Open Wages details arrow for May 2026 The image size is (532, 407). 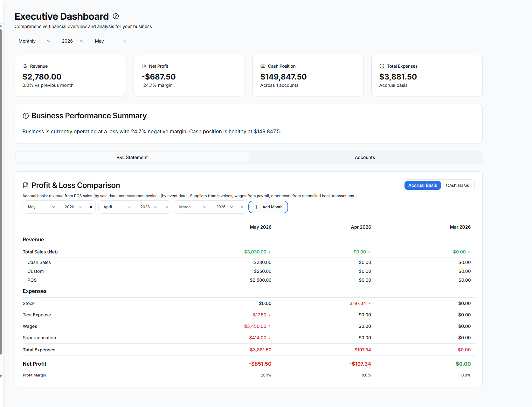tap(270, 326)
